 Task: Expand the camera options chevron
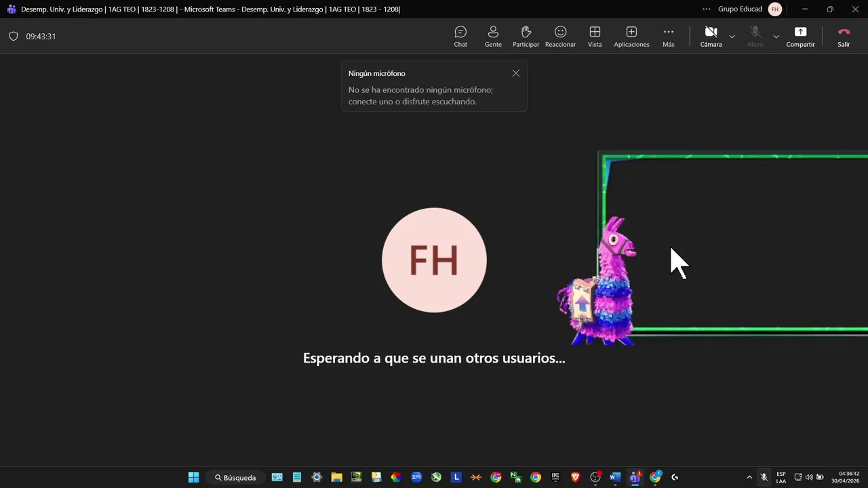tap(732, 37)
